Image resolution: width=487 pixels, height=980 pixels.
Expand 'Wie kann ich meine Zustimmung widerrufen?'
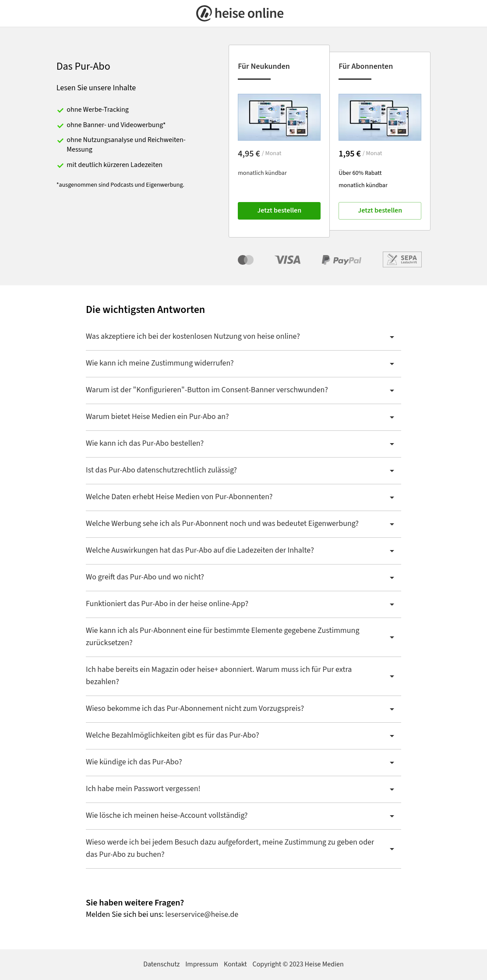coord(243,363)
